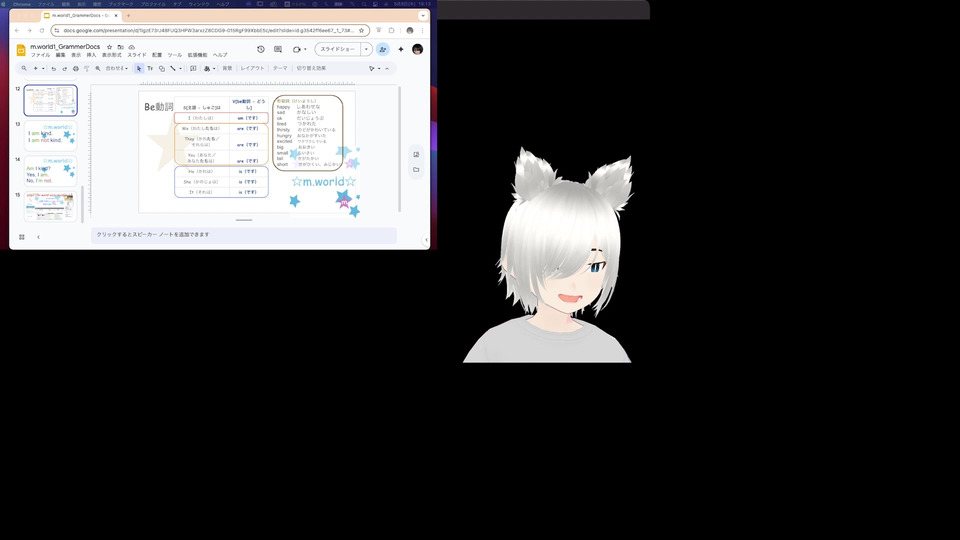The width and height of the screenshot is (960, 540).
Task: Click the 背景 background button
Action: coord(227,69)
